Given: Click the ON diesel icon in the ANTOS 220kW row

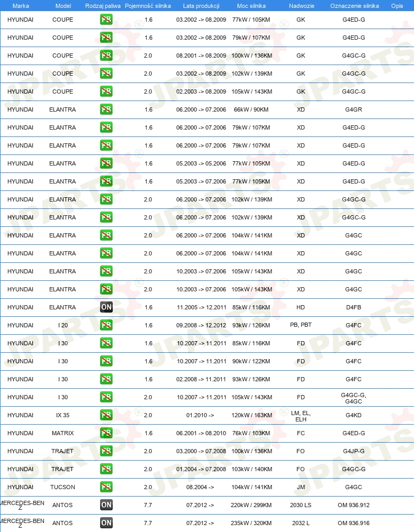Looking at the screenshot, I should point(106,505).
